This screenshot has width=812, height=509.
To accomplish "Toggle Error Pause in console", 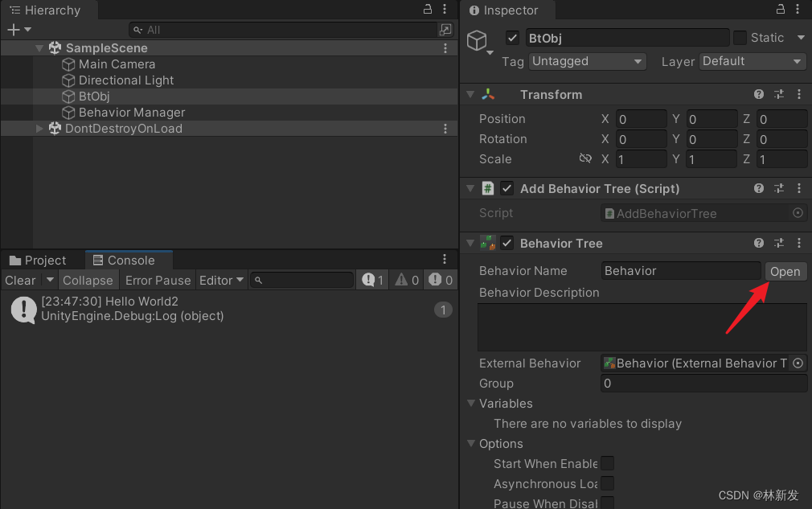I will coord(158,280).
